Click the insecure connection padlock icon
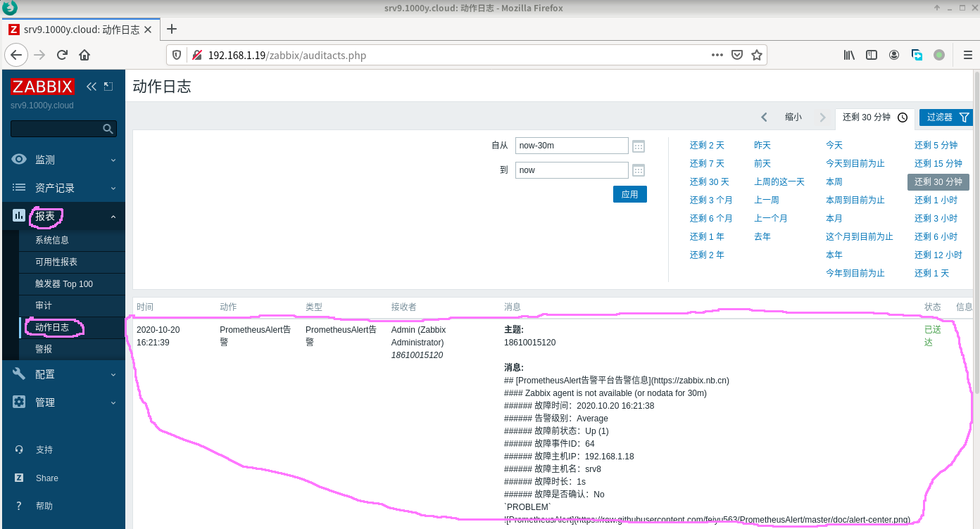Screen dimensions: 980x529 pos(196,55)
